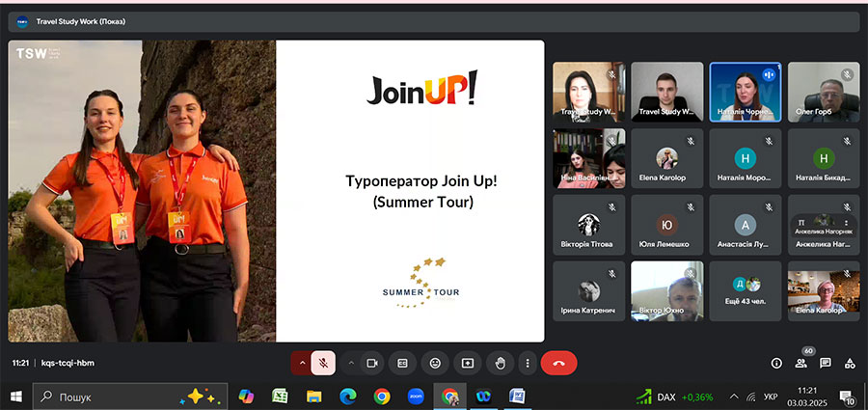Select the shared Join UP! presentation slide
This screenshot has width=868, height=410.
[276, 191]
